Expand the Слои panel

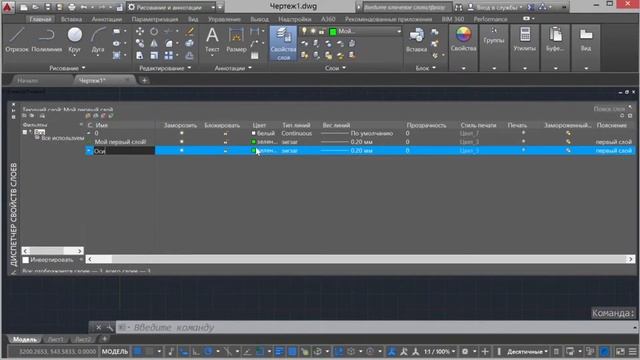pos(335,68)
